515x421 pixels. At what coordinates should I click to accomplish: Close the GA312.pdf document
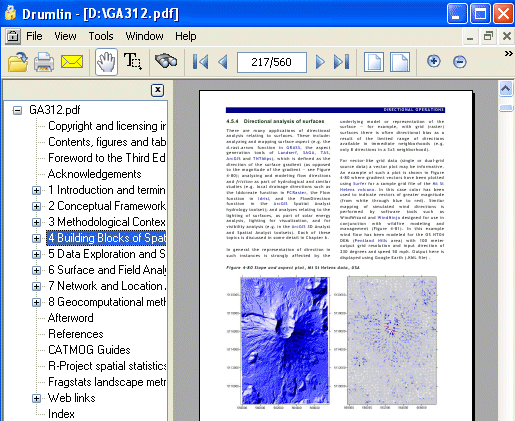pyautogui.click(x=507, y=36)
